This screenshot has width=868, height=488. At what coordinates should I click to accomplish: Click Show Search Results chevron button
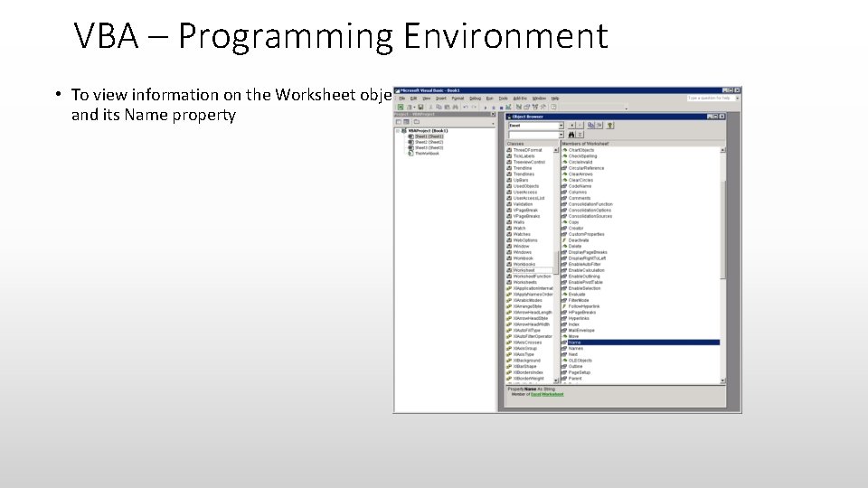click(580, 135)
